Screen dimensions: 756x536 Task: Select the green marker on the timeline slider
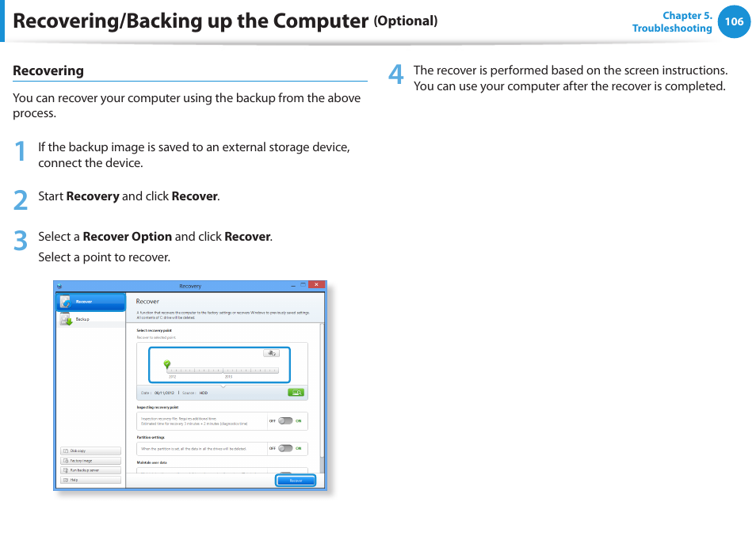click(x=166, y=364)
